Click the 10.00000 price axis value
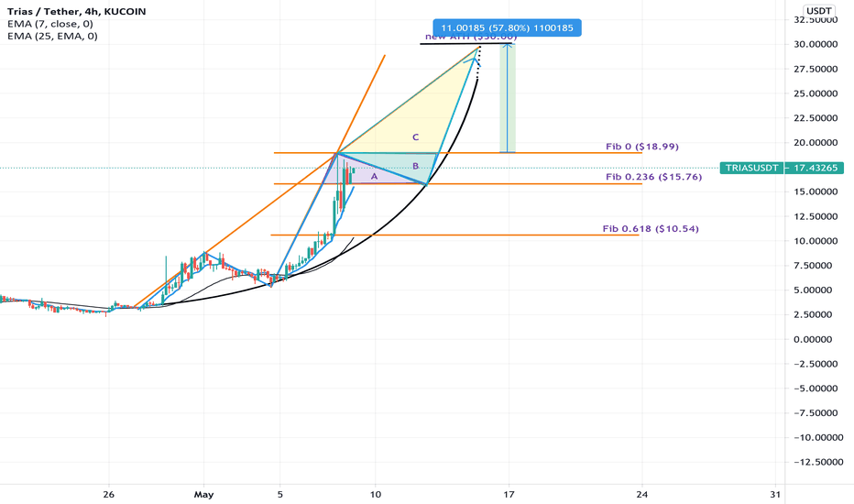The image size is (854, 504). pyautogui.click(x=816, y=241)
